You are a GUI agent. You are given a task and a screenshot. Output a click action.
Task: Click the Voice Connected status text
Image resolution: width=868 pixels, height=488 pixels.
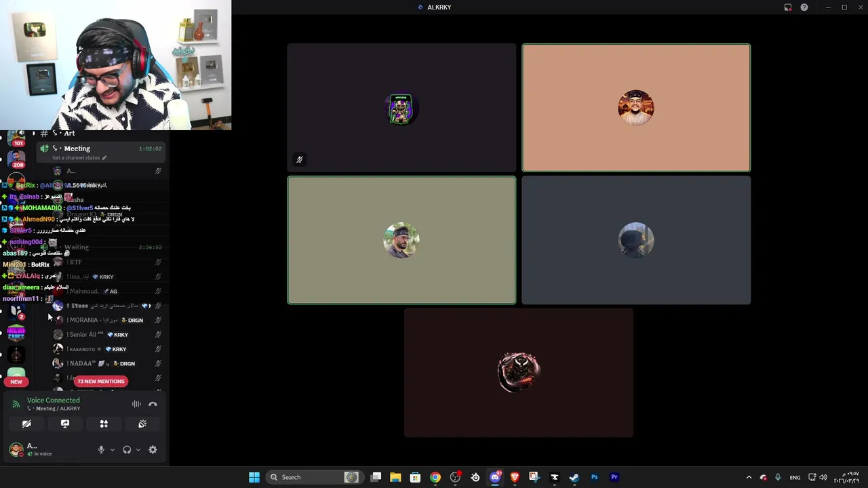(x=53, y=400)
